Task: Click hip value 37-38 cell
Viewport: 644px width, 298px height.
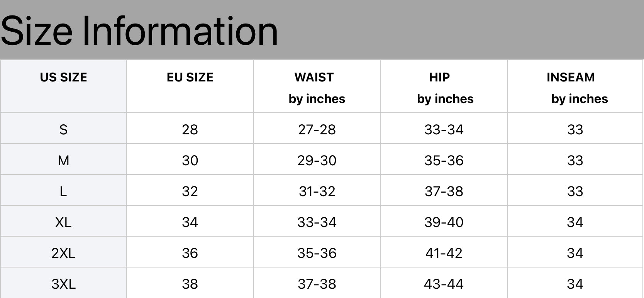Action: [444, 191]
